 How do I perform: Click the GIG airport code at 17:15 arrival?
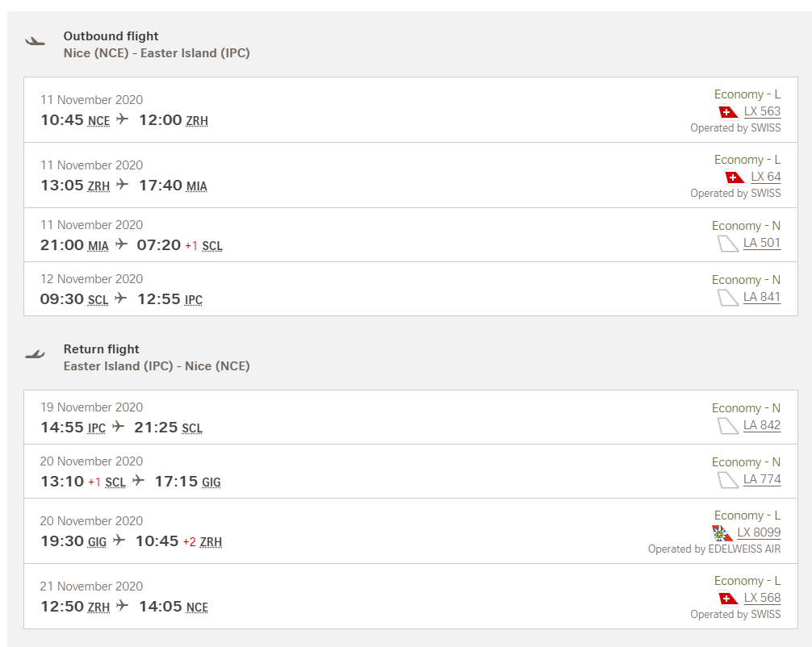(211, 482)
